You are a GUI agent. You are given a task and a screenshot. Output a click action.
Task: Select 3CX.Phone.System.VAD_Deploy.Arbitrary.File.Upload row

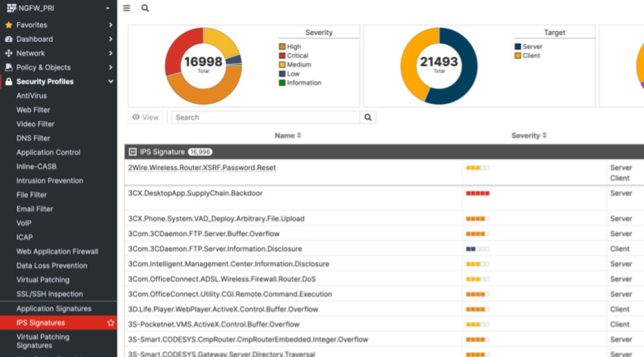[x=384, y=218]
